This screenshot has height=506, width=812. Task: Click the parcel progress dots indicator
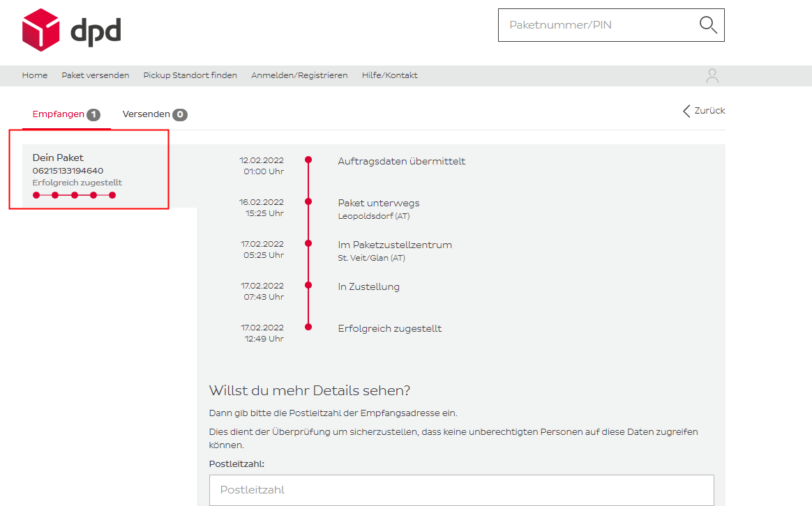74,195
